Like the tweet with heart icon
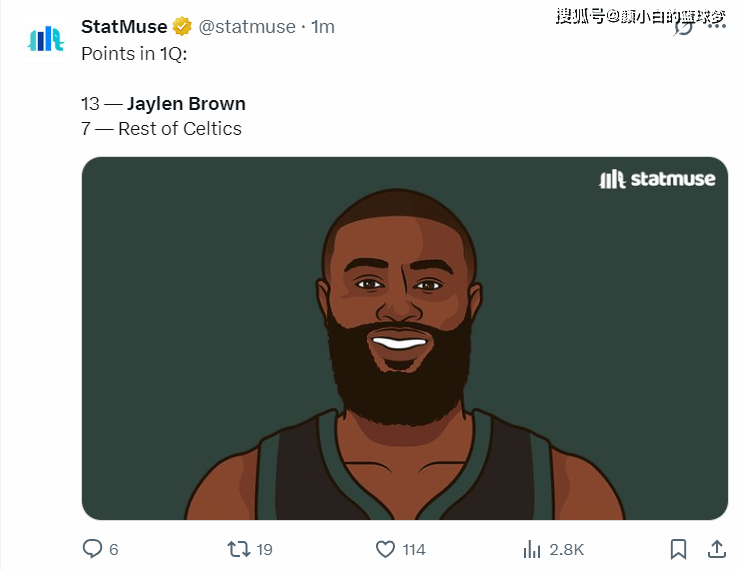 (x=385, y=549)
